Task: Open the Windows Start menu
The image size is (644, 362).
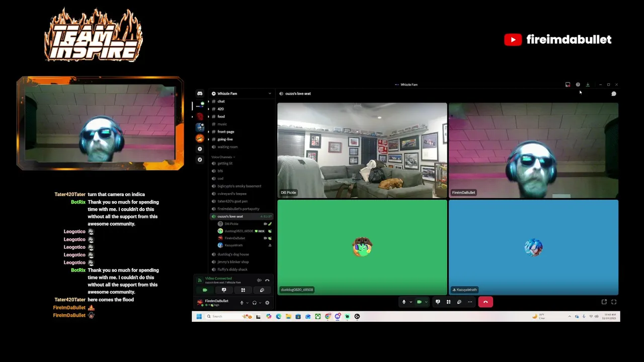Action: click(199, 316)
